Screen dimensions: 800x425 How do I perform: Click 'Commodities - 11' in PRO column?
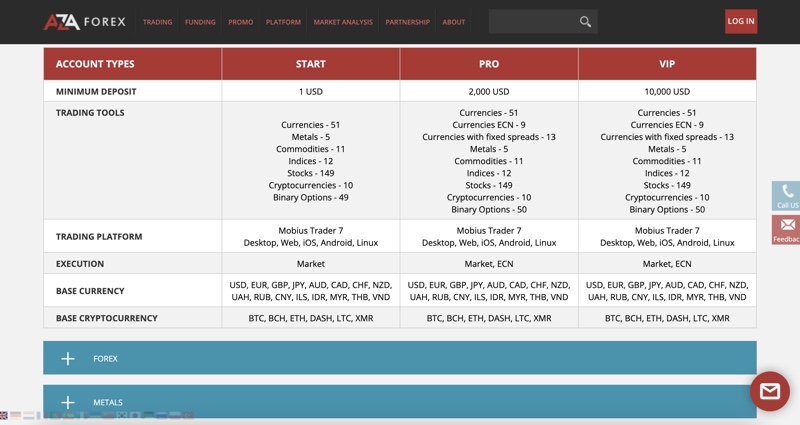(489, 161)
